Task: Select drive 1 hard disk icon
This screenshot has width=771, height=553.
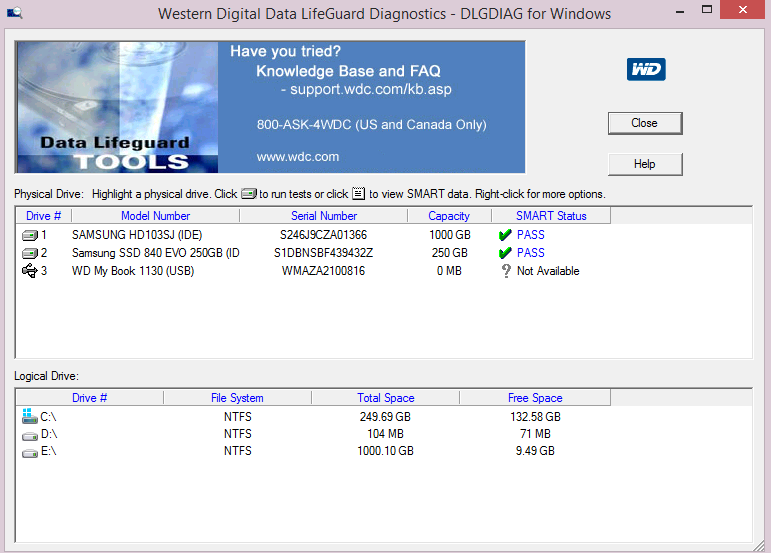Action: point(30,235)
